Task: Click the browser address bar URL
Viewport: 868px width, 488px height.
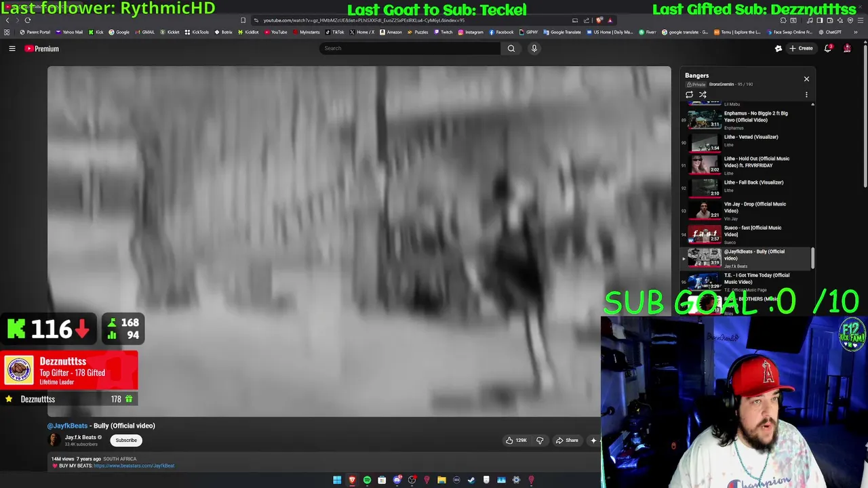Action: (x=363, y=20)
